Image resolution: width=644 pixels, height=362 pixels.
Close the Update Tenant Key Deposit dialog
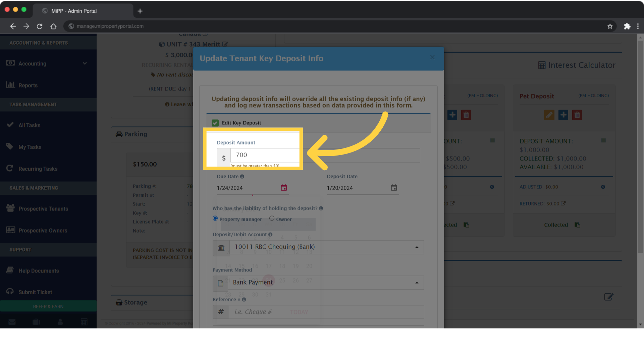click(x=432, y=57)
